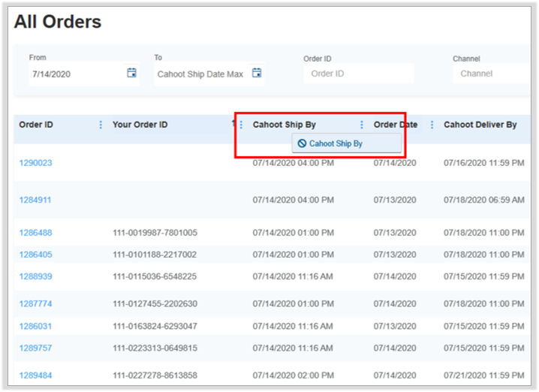Select order number 111-0223313-0649815
539x392 pixels.
tap(155, 348)
